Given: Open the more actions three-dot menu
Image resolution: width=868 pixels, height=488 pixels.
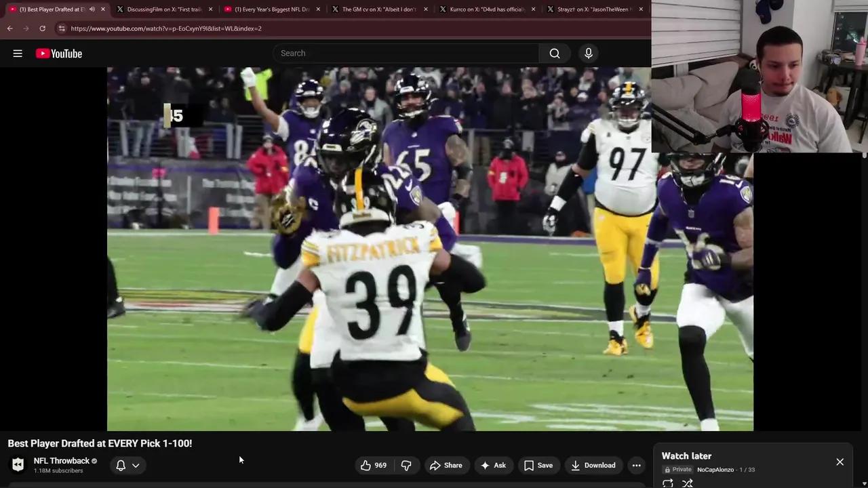Looking at the screenshot, I should pos(636,465).
